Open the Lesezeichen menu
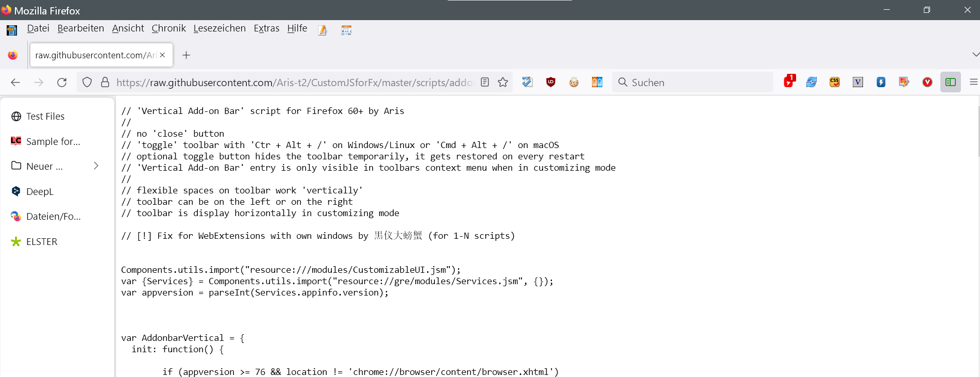The height and width of the screenshot is (377, 980). point(219,28)
